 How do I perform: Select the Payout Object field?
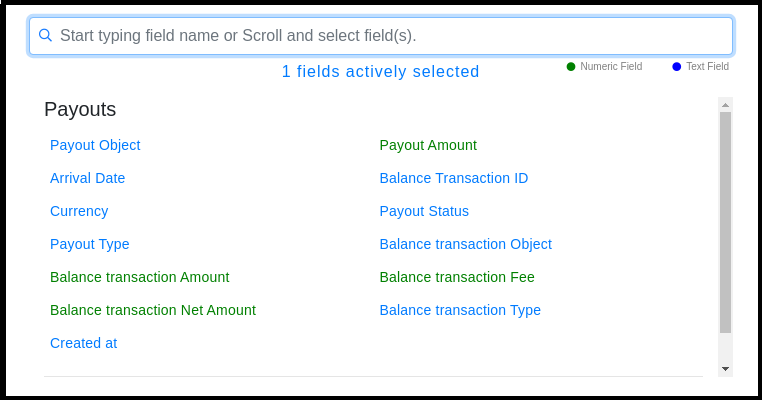(95, 145)
